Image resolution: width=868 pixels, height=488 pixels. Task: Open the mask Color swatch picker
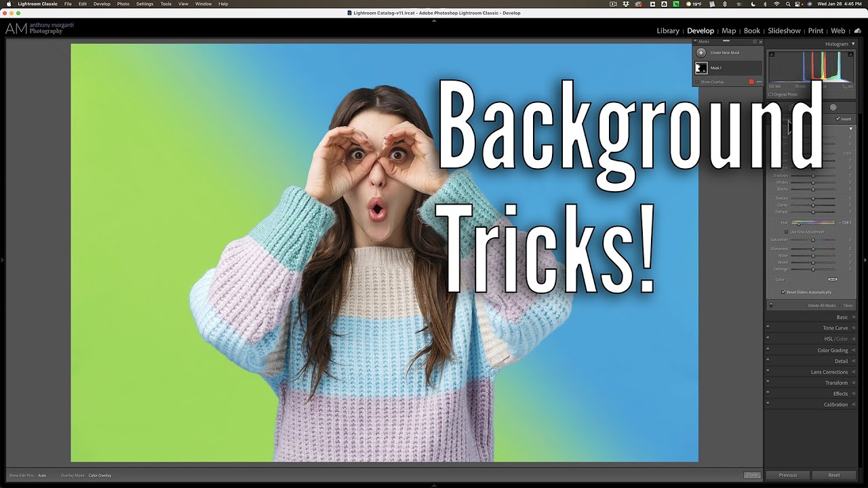[833, 279]
